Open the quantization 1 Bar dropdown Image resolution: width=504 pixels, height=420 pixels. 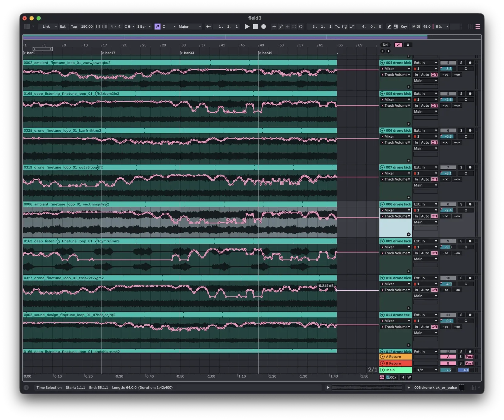tap(144, 26)
